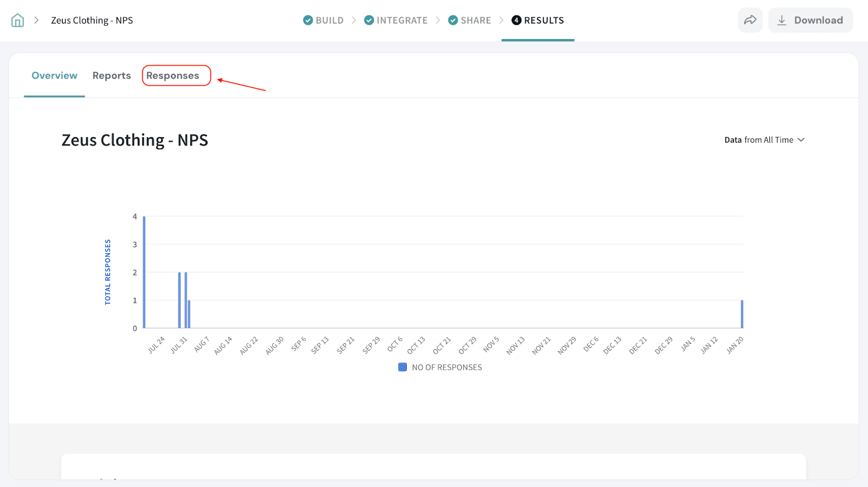The width and height of the screenshot is (868, 487).
Task: Click the INTEGRATE step checkmark icon
Action: tap(369, 21)
